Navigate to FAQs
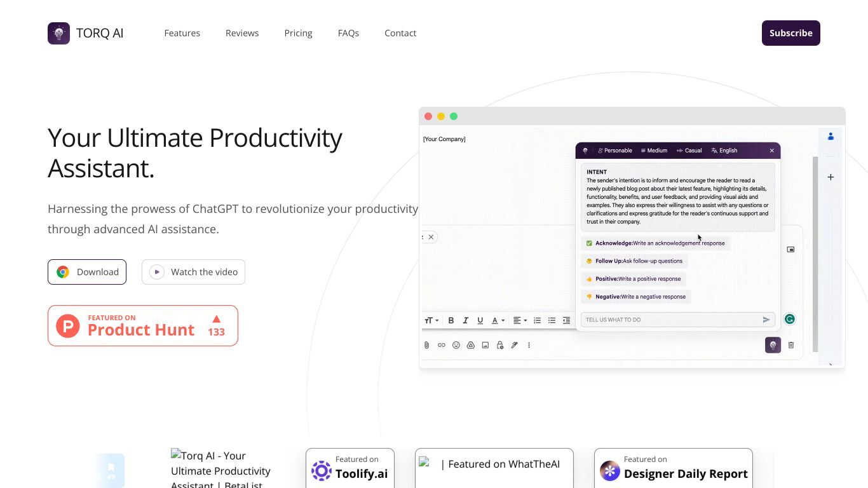The width and height of the screenshot is (868, 488). click(x=348, y=33)
